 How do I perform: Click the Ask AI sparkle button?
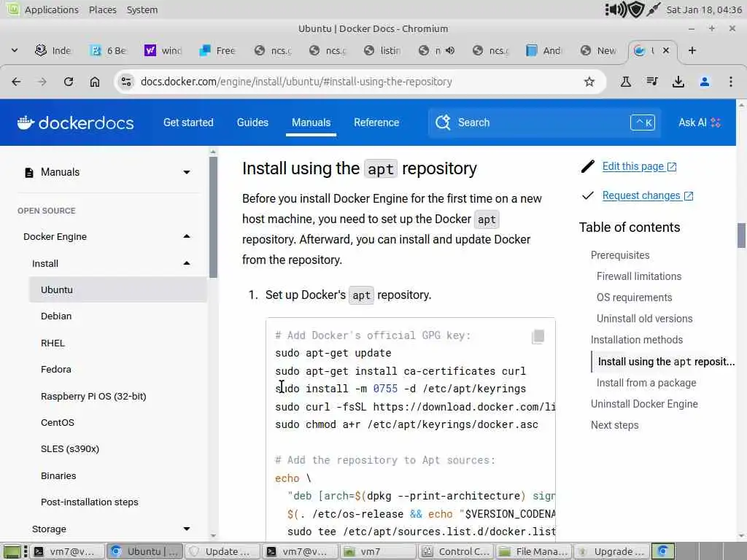pos(700,122)
